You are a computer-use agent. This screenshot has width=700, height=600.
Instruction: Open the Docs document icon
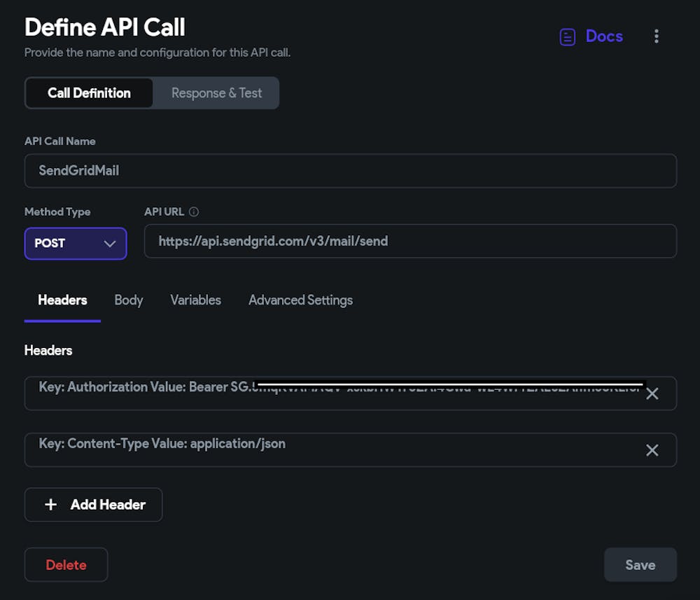[x=568, y=36]
